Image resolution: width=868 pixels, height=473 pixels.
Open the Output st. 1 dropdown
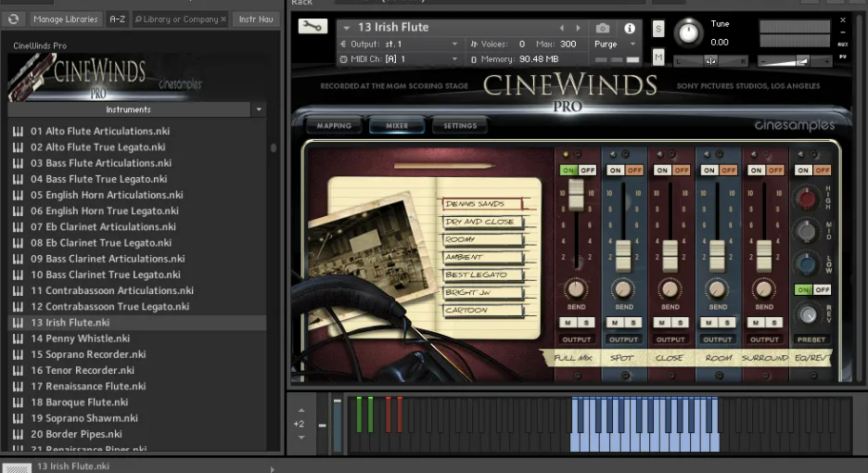click(454, 44)
